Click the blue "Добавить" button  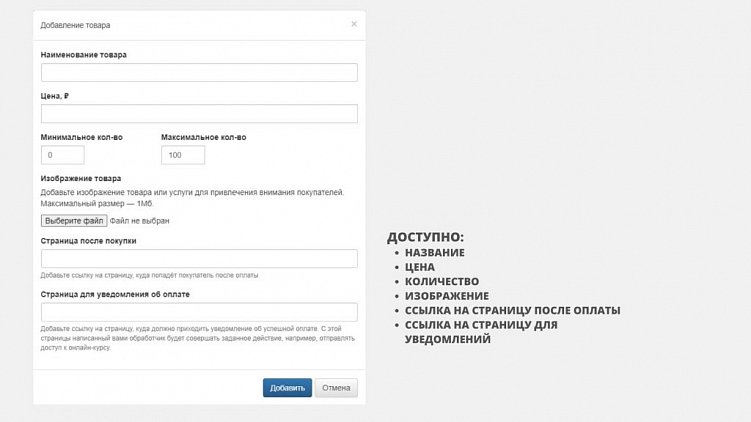[x=287, y=388]
